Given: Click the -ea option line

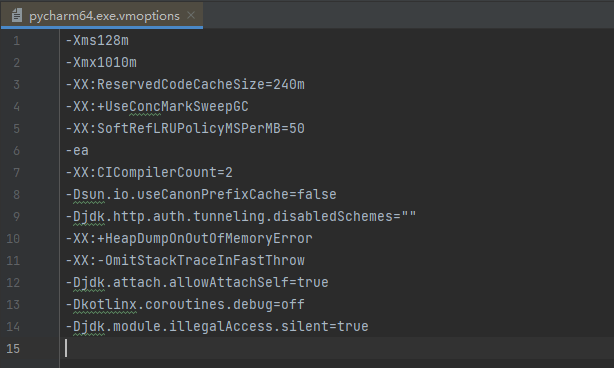Looking at the screenshot, I should 77,151.
